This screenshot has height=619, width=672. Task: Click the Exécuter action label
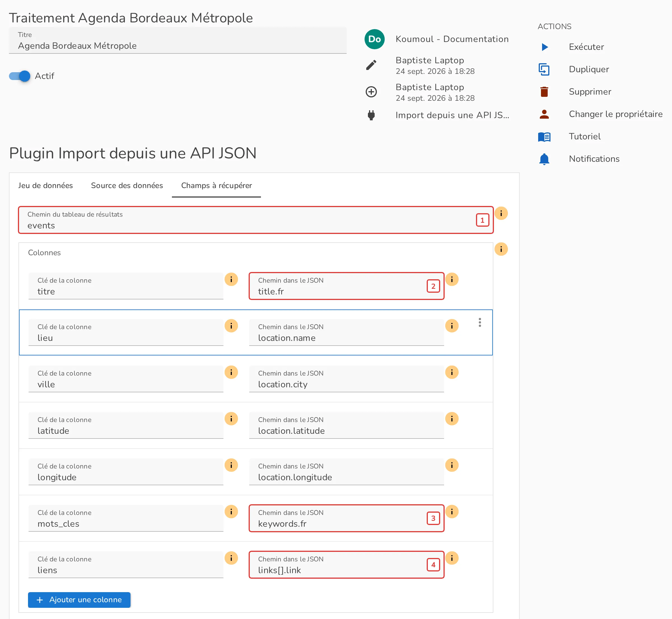587,47
